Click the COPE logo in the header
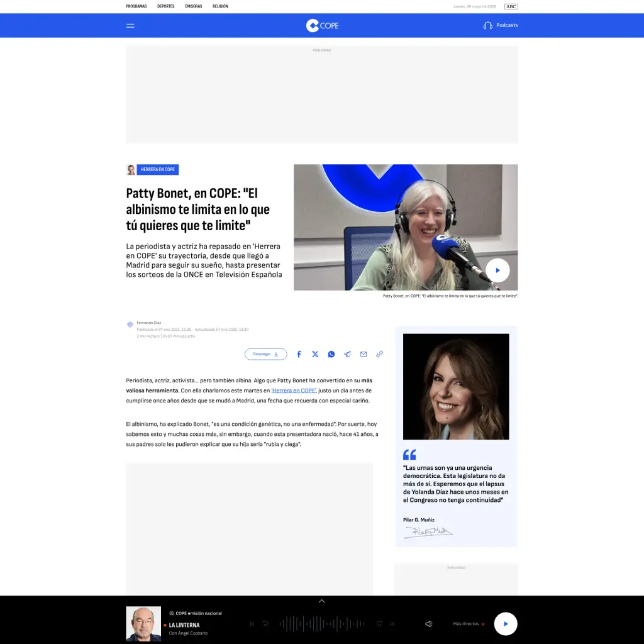The height and width of the screenshot is (644, 644). (x=322, y=25)
